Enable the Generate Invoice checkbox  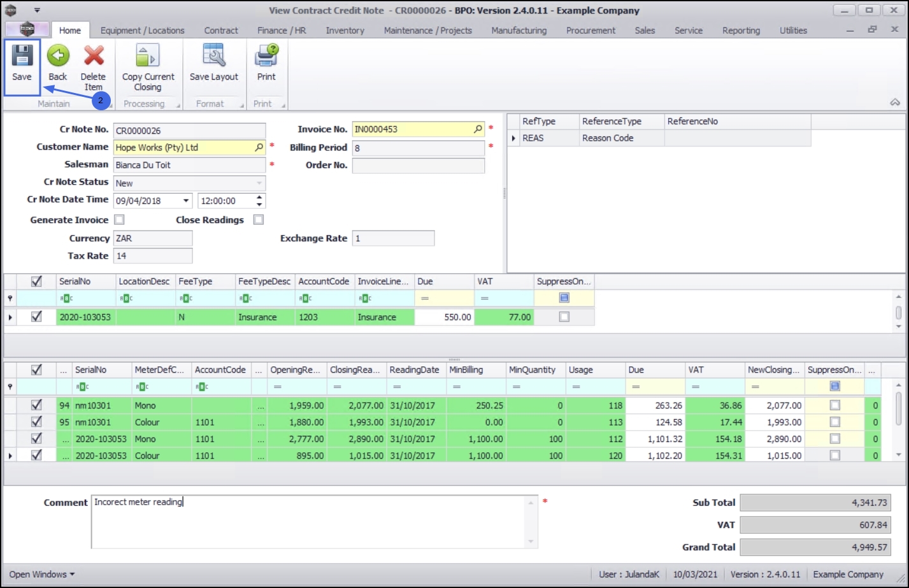pos(119,220)
